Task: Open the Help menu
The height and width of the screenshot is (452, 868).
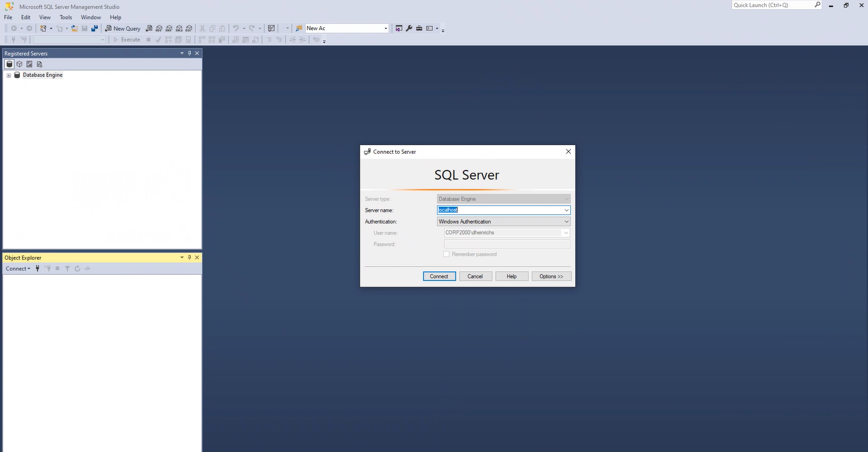Action: pyautogui.click(x=116, y=17)
